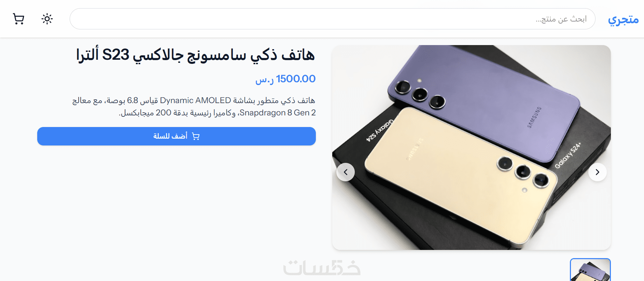Show the previous product image
The width and height of the screenshot is (644, 281).
(346, 172)
